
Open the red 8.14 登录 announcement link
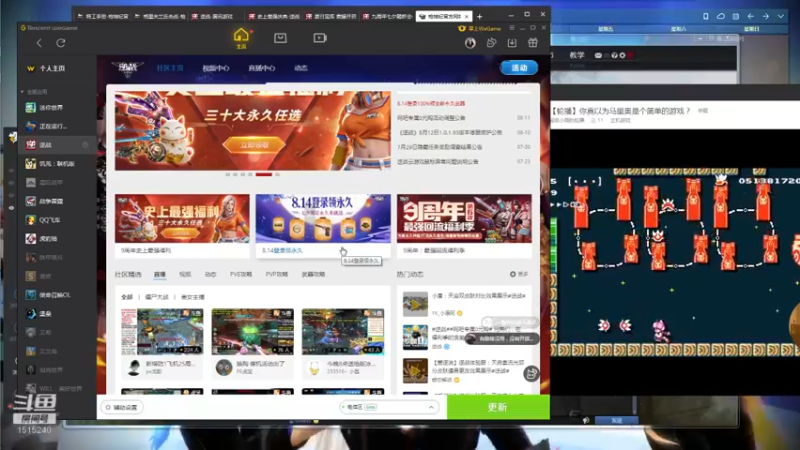click(x=431, y=104)
